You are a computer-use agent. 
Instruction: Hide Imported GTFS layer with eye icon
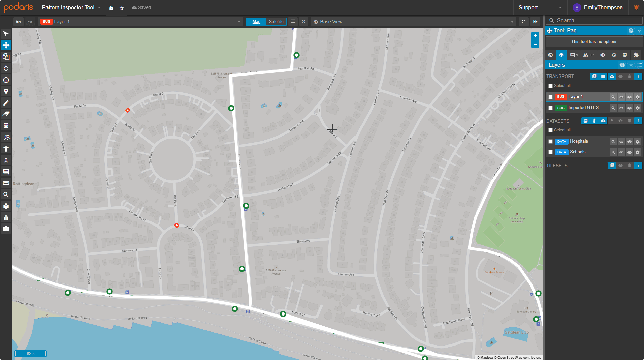(629, 108)
